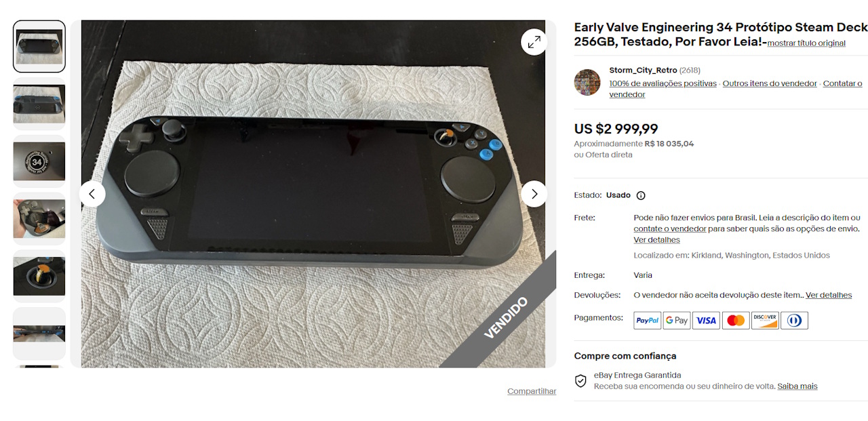Select the Mastercard payment icon
868x421 pixels.
736,321
